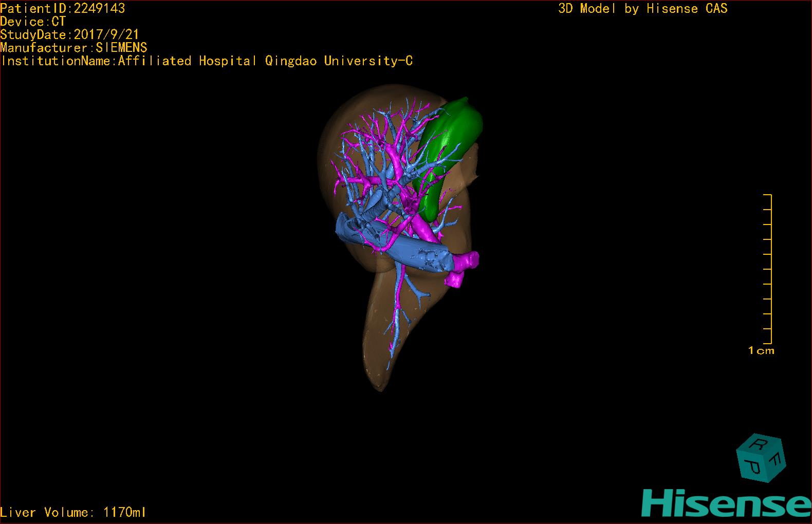
Task: Click the "3D Model by Hisense CAS" title
Action: click(x=643, y=9)
